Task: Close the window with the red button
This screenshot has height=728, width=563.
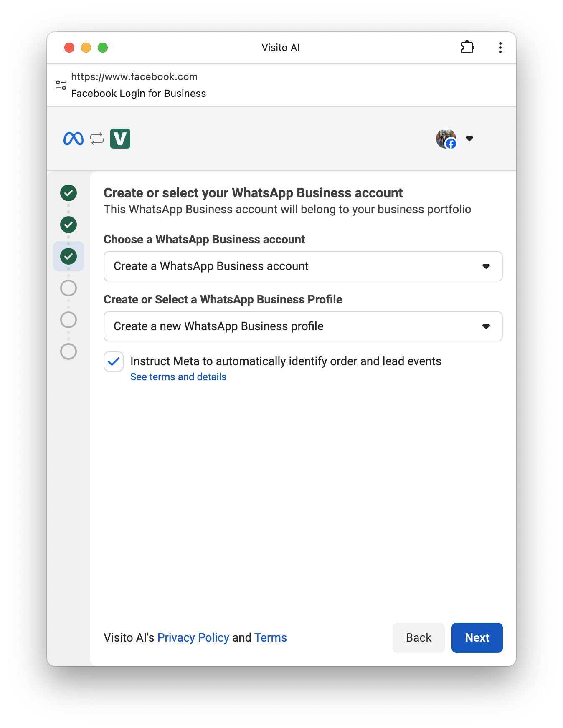Action: click(69, 48)
